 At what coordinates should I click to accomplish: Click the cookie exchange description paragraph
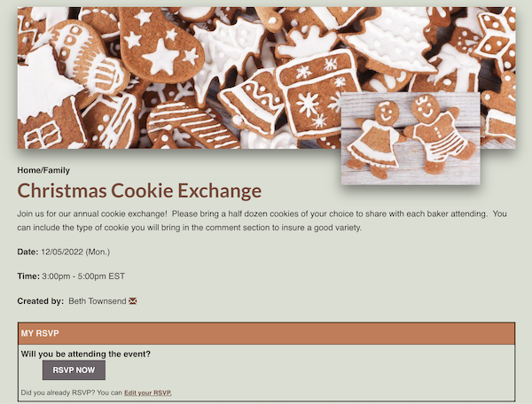262,221
